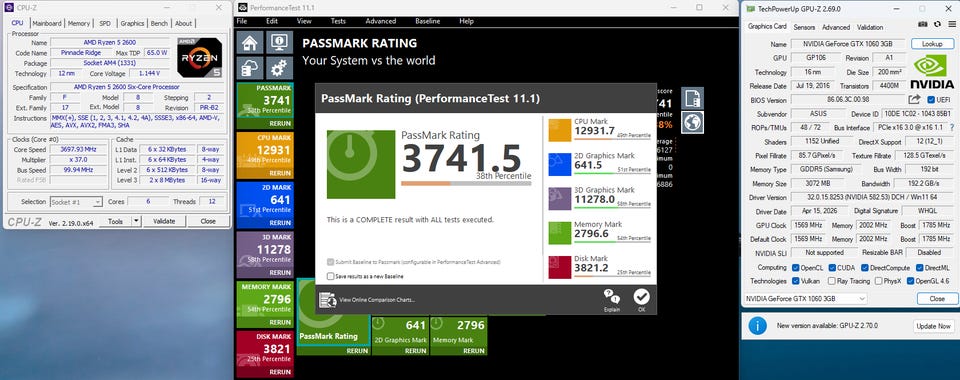Click the orange CPU Mark icon in dialog
Screen dimensions: 960x380
tap(560, 130)
